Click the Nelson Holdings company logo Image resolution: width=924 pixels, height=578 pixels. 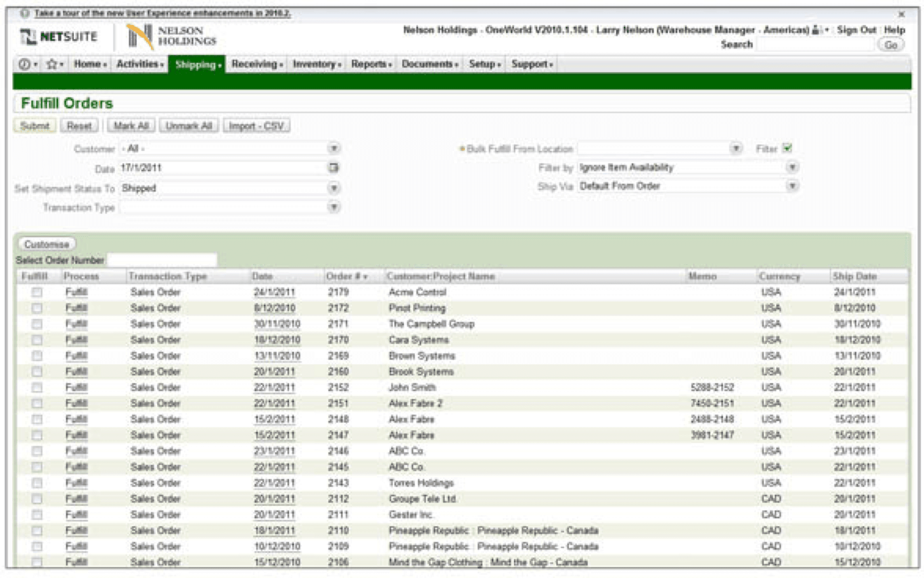coord(171,36)
